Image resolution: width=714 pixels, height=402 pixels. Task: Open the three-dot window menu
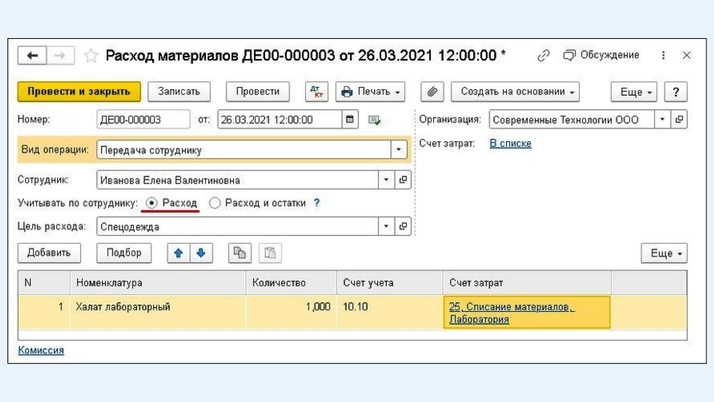click(663, 55)
